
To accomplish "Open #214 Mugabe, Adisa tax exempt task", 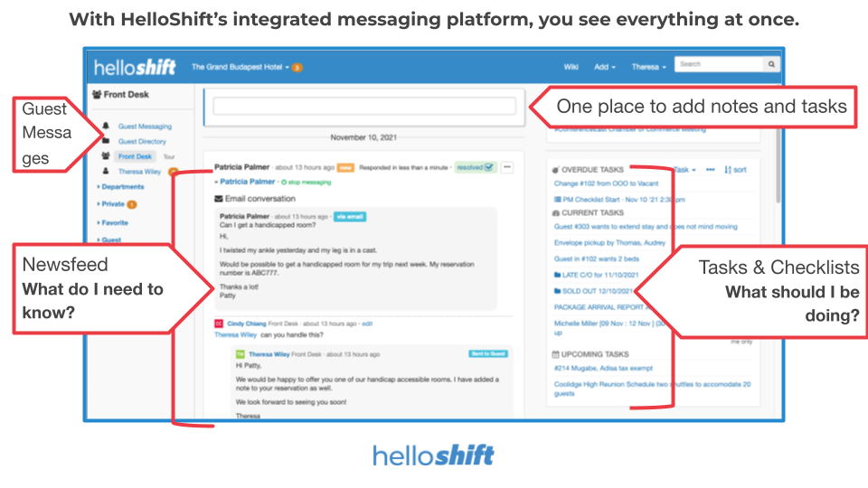I will click(x=603, y=369).
